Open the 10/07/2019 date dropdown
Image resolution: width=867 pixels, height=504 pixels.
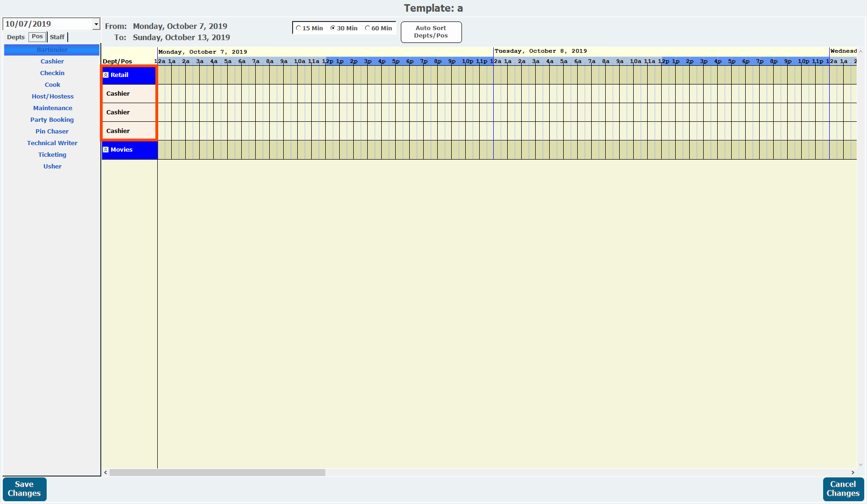click(96, 24)
